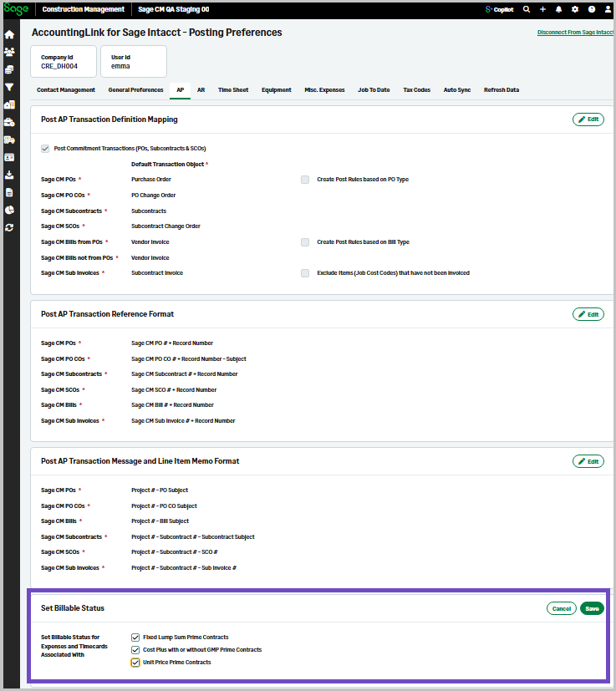The width and height of the screenshot is (616, 691).
Task: Save the Set Billable Status changes
Action: pos(592,608)
